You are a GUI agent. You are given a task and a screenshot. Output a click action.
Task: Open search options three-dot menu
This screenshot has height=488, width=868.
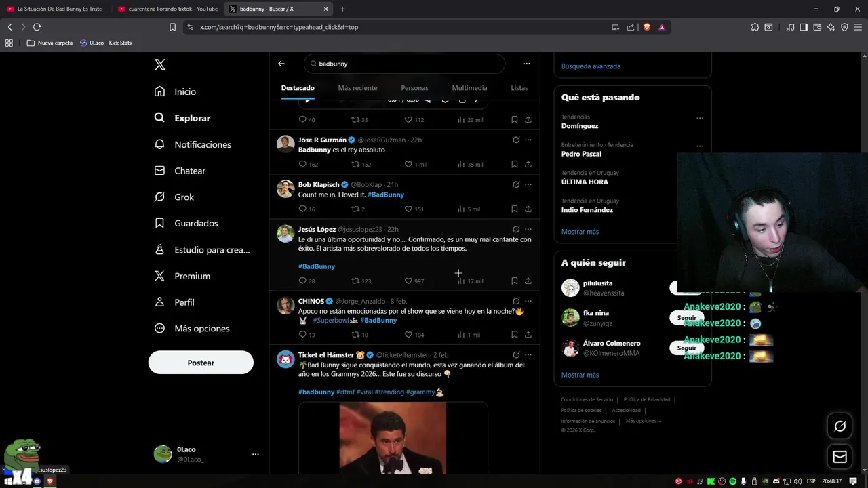(526, 64)
